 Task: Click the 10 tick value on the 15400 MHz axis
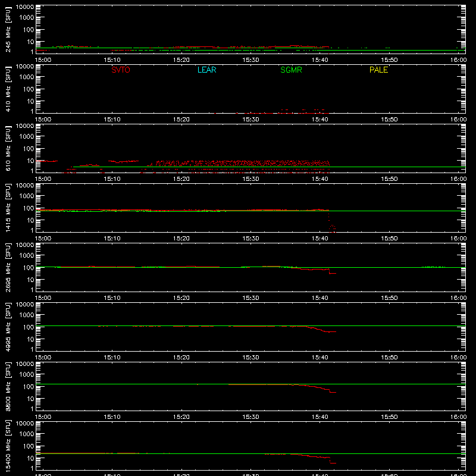pos(30,458)
